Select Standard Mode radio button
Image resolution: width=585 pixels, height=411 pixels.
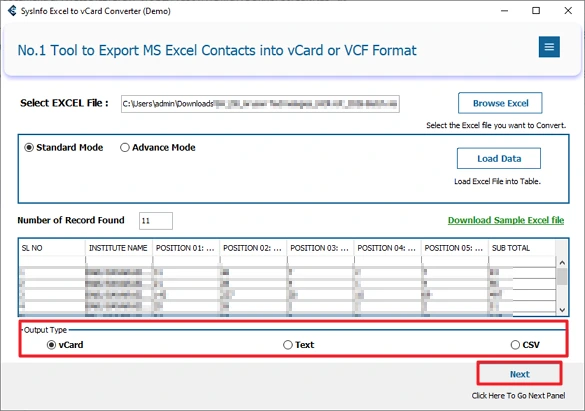pyautogui.click(x=64, y=148)
